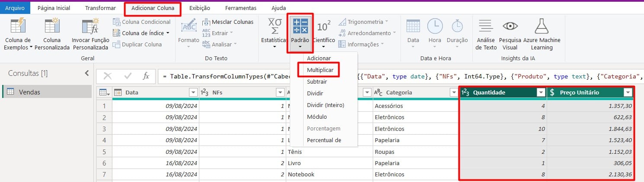Click the Padrão operations icon
The image size is (644, 182).
pos(300,26)
